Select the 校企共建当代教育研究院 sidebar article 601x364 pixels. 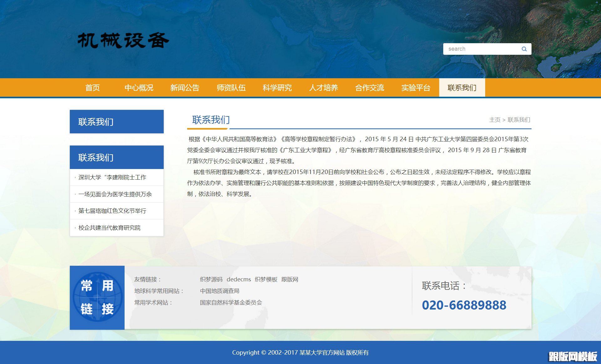pyautogui.click(x=110, y=228)
